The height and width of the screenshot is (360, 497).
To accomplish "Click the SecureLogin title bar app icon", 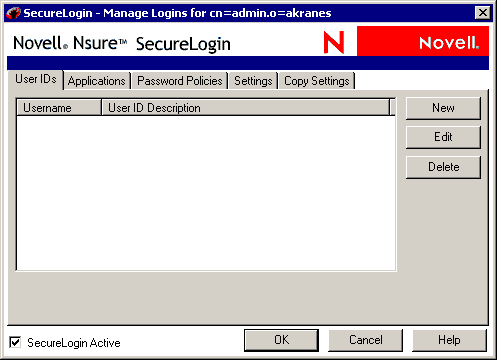I will [x=13, y=13].
